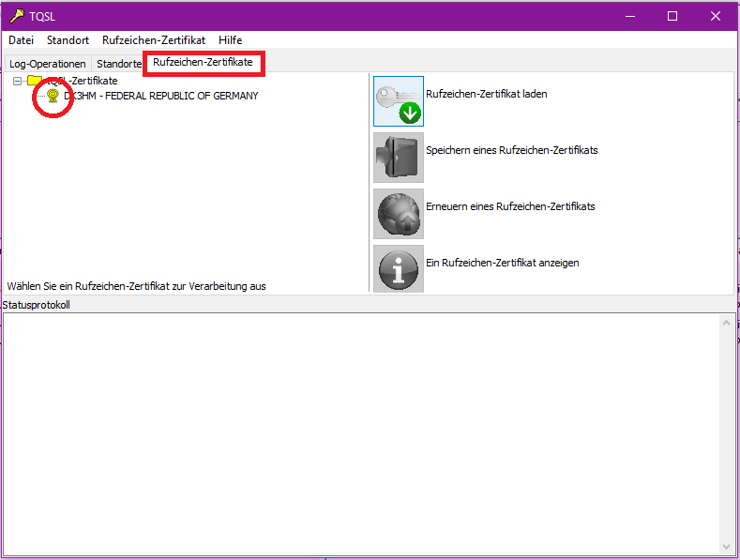The image size is (740, 560).
Task: Maximize the TQSL window
Action: point(672,16)
